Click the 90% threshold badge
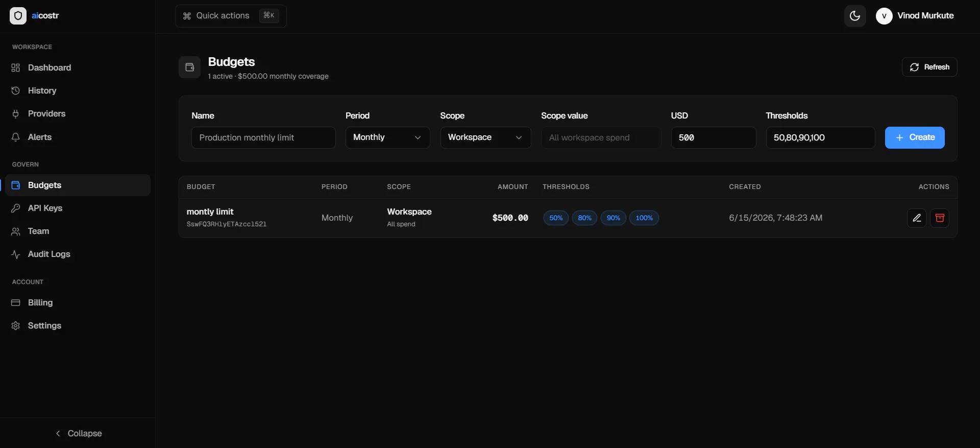 point(613,218)
